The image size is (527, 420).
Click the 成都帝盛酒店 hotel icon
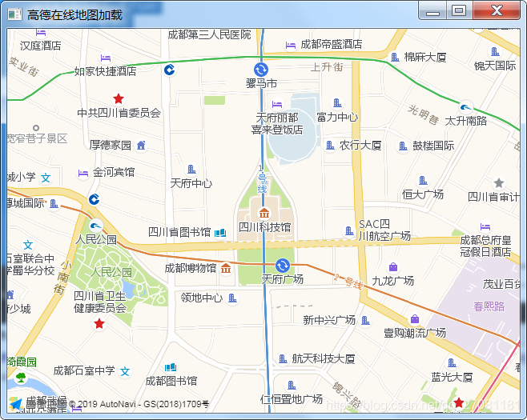click(x=291, y=45)
